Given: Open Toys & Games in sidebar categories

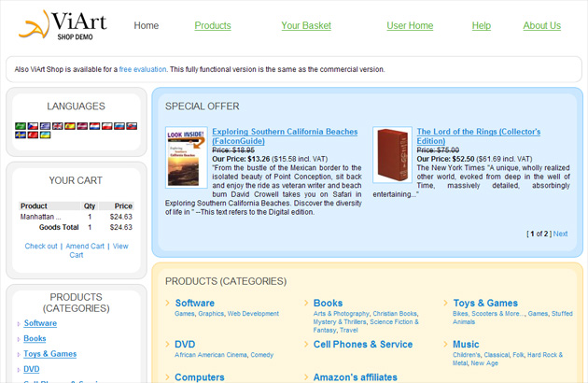Looking at the screenshot, I should point(49,354).
